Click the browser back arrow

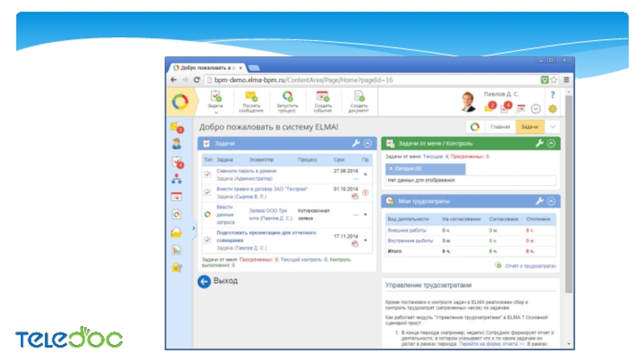click(x=174, y=80)
